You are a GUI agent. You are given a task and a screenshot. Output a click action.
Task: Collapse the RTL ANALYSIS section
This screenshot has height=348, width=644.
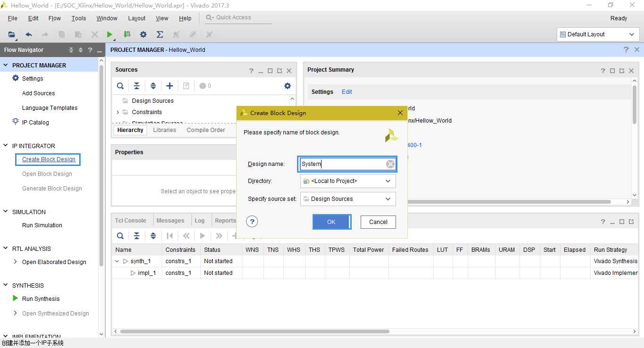tap(6, 249)
